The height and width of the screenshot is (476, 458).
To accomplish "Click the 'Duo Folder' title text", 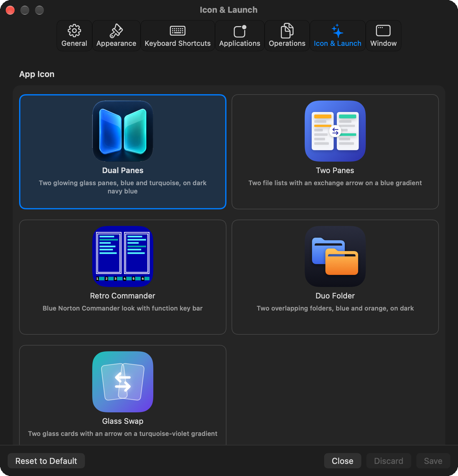I will [335, 296].
